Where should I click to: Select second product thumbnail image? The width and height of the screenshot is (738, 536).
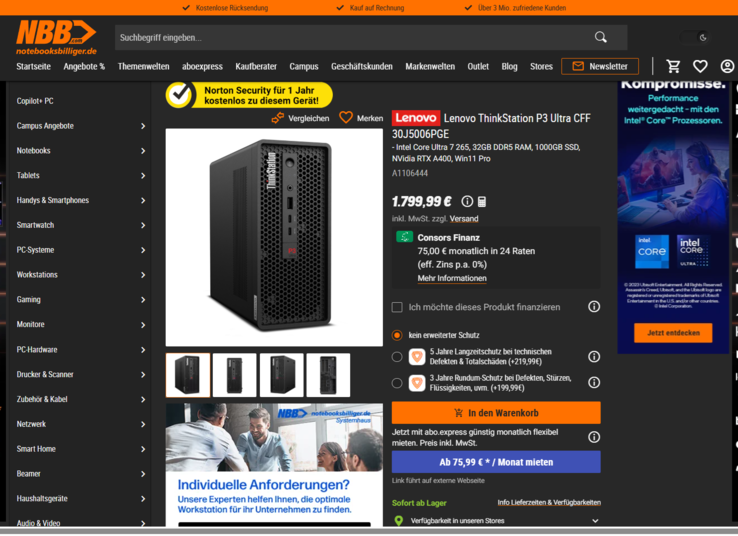tap(234, 375)
